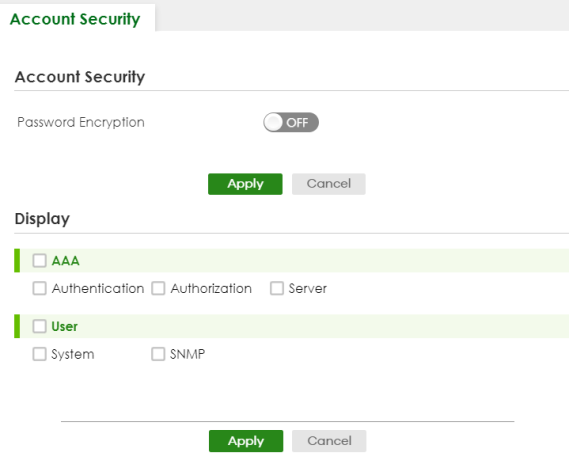Click the green User heading label
This screenshot has width=569, height=468.
(x=65, y=327)
